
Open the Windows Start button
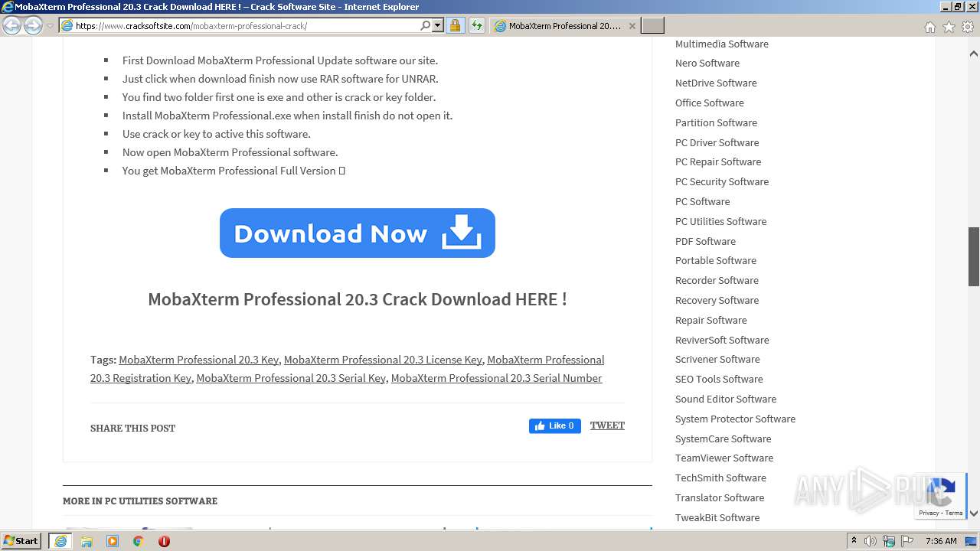coord(21,541)
